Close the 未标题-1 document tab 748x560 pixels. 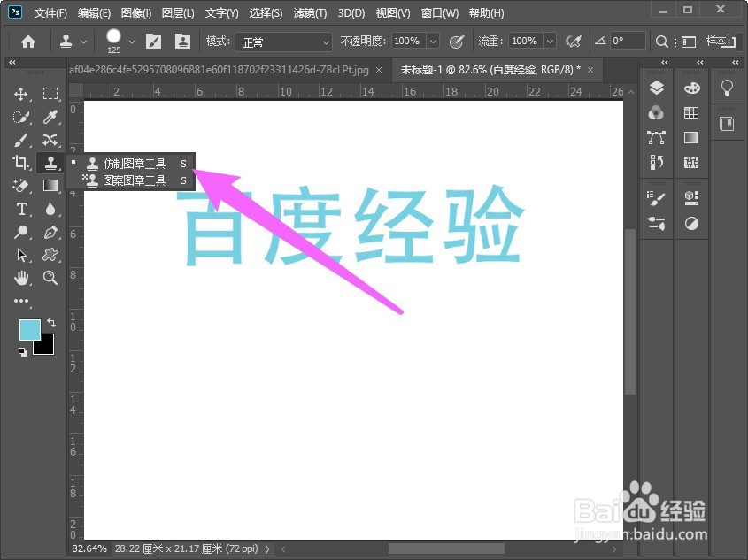[590, 70]
